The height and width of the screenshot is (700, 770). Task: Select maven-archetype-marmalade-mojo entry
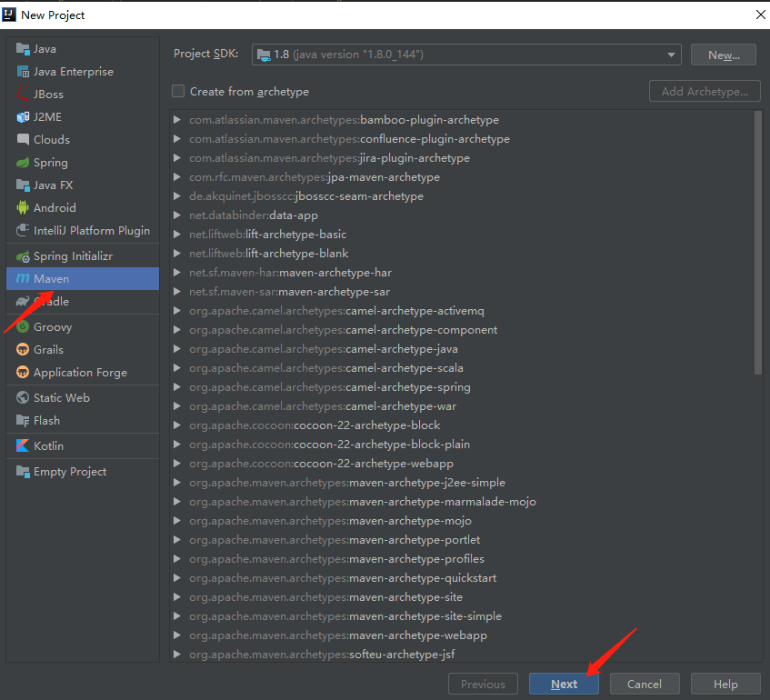click(363, 502)
